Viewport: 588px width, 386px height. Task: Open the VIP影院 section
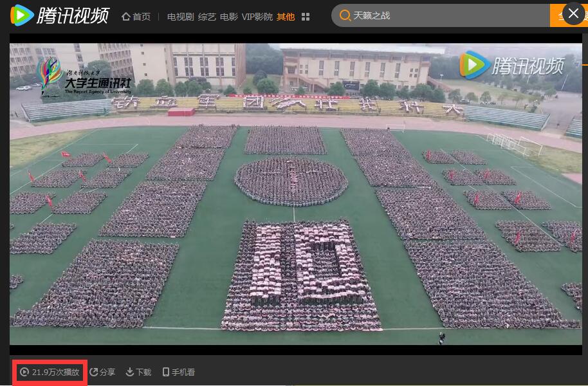tap(257, 17)
